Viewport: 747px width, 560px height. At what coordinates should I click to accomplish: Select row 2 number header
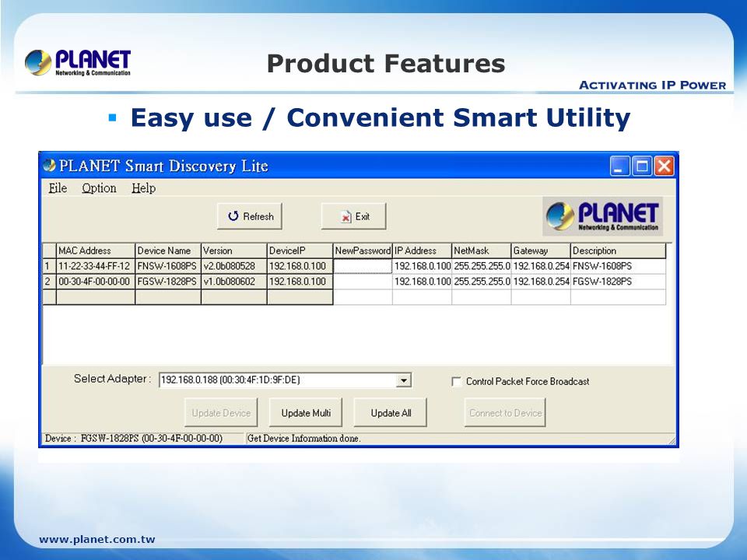coord(49,282)
